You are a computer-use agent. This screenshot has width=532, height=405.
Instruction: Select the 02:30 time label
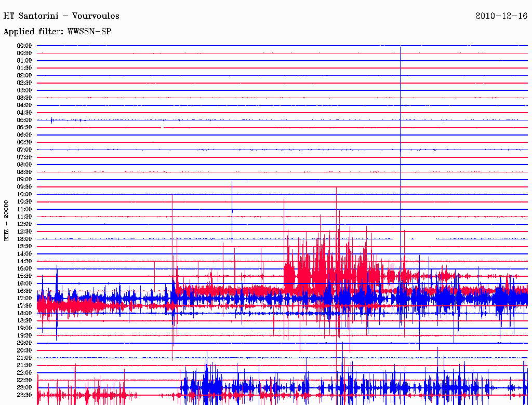point(24,83)
